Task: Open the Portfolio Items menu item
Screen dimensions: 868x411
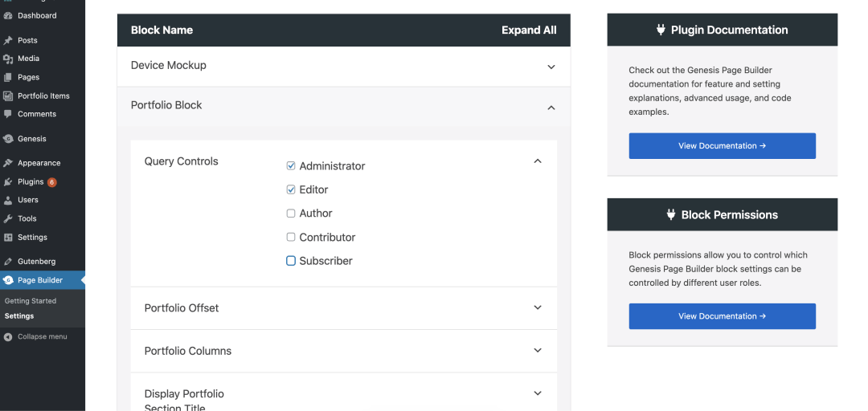Action: pyautogui.click(x=43, y=96)
